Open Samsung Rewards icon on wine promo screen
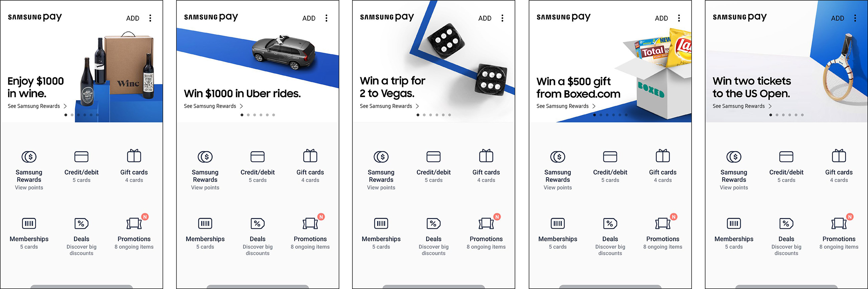Viewport: 868px width, 289px height. [29, 157]
